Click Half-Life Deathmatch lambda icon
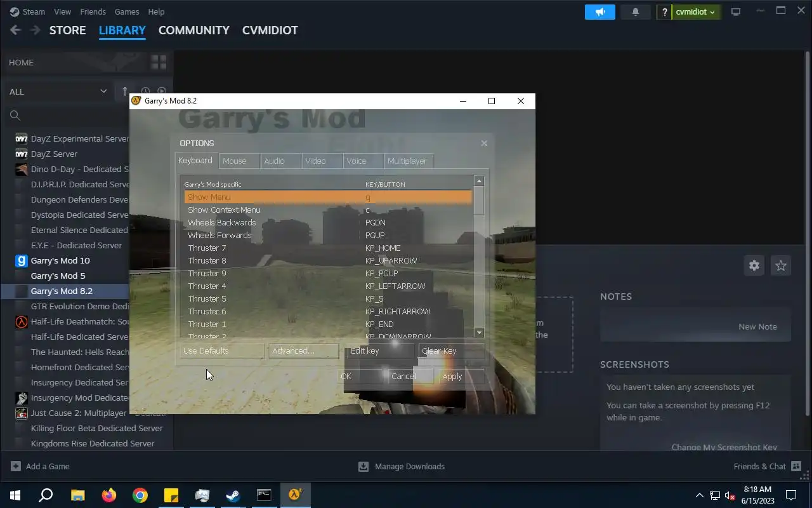This screenshot has height=508, width=812. pos(21,321)
